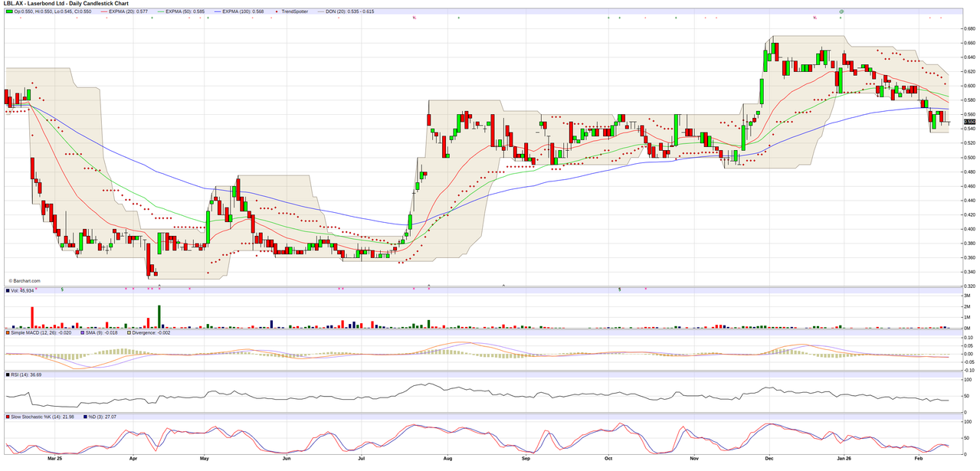Click the Apr date axis label
This screenshot has width=980, height=471.
pyautogui.click(x=132, y=458)
